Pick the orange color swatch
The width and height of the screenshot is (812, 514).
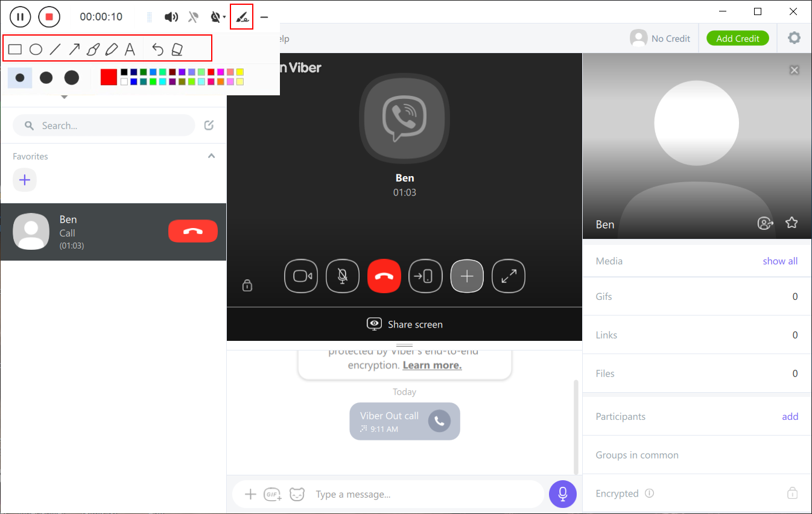pyautogui.click(x=221, y=81)
